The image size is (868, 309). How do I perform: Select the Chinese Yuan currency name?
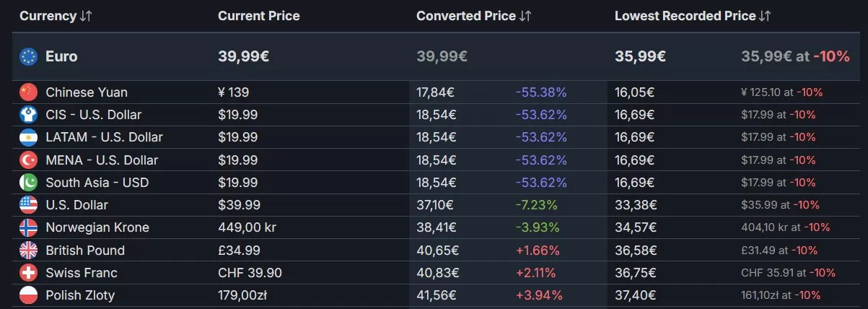pyautogui.click(x=87, y=92)
